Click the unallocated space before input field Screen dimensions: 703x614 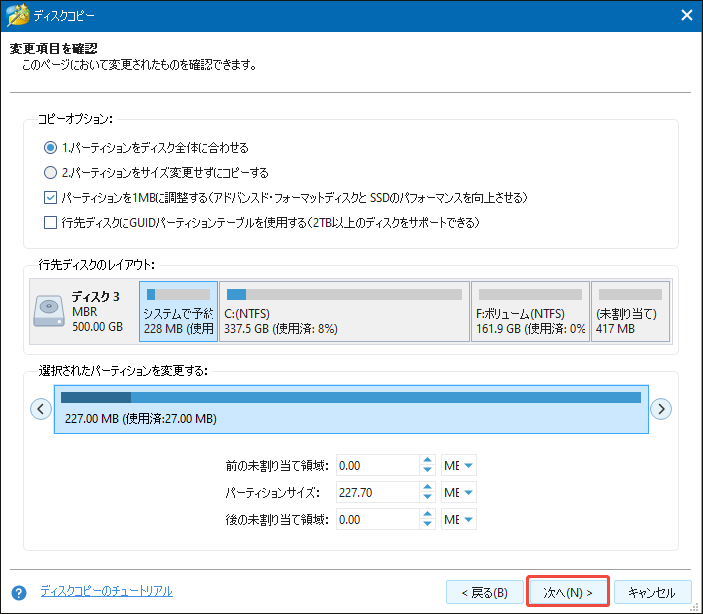(378, 466)
